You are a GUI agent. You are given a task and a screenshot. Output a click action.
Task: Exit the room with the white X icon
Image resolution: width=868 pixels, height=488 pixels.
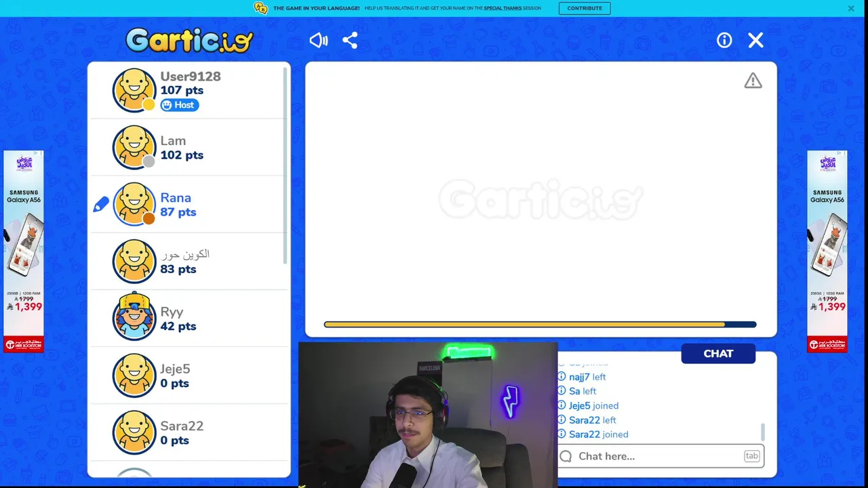pyautogui.click(x=755, y=41)
